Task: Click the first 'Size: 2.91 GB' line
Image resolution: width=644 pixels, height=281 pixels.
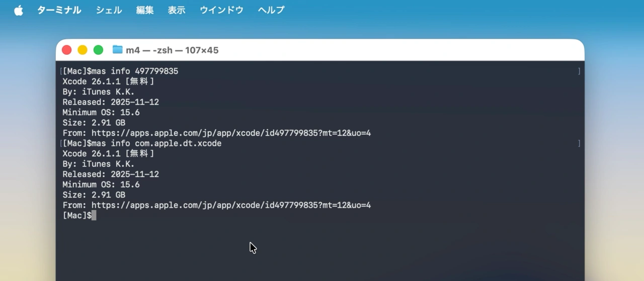Action: [x=94, y=123]
